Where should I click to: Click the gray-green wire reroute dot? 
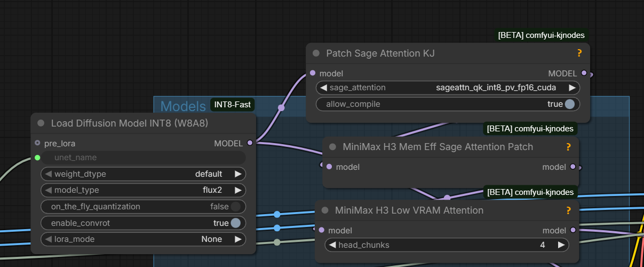click(277, 242)
